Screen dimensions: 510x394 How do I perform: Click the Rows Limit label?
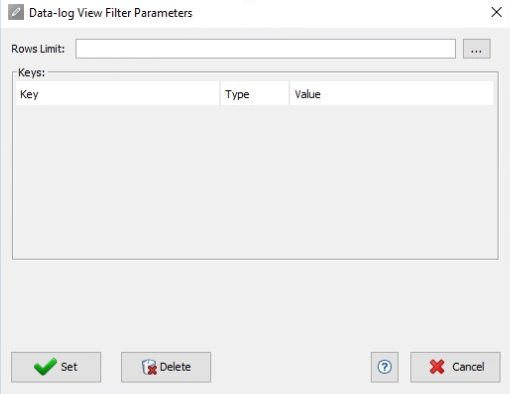point(38,49)
